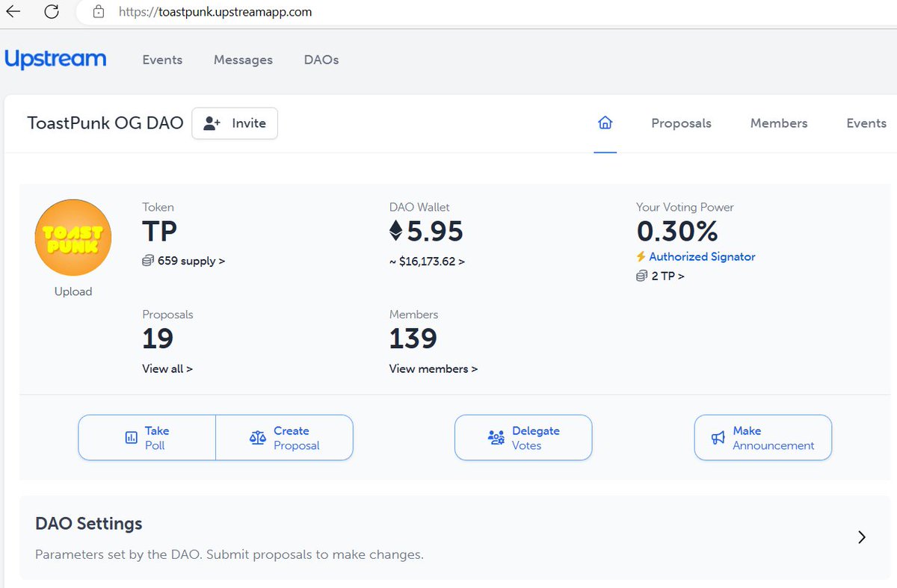897x588 pixels.
Task: Switch to the Members tab
Action: tap(779, 123)
